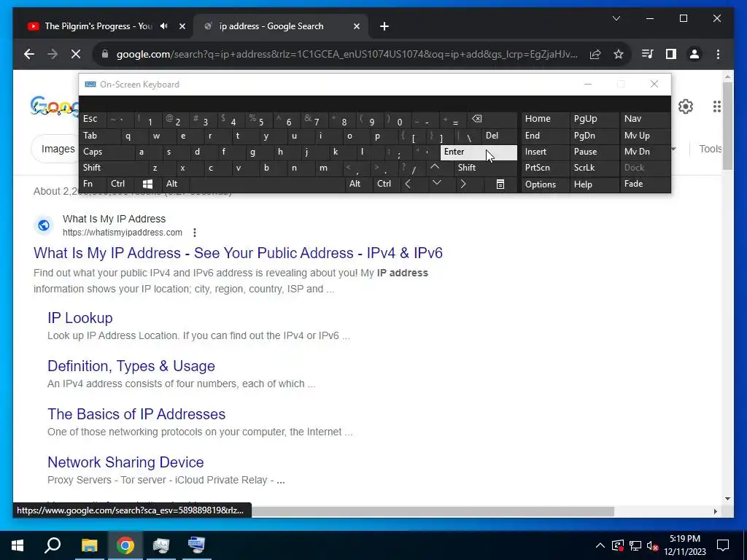The image size is (747, 560).
Task: Click the PrtScn key on On-Screen Keyboard
Action: click(545, 168)
